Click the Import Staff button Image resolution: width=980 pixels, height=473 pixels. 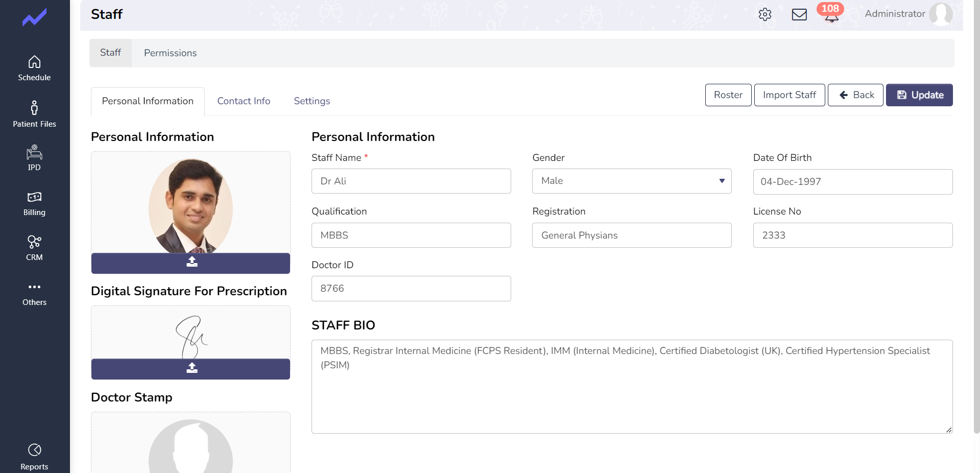pos(790,95)
